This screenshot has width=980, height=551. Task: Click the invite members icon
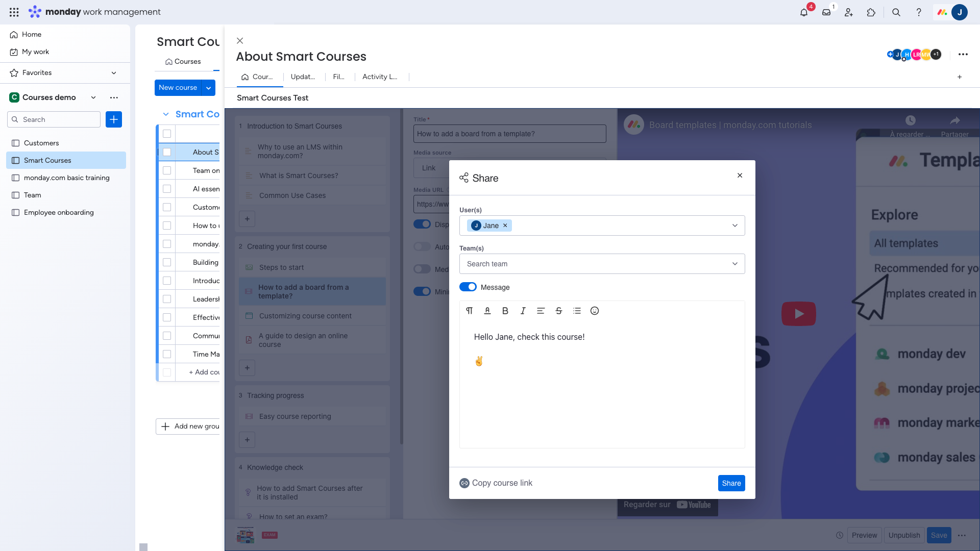(849, 12)
